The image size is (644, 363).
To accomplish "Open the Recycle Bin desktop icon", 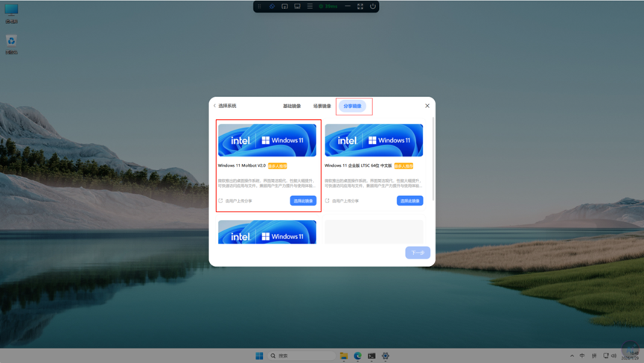I will [11, 45].
